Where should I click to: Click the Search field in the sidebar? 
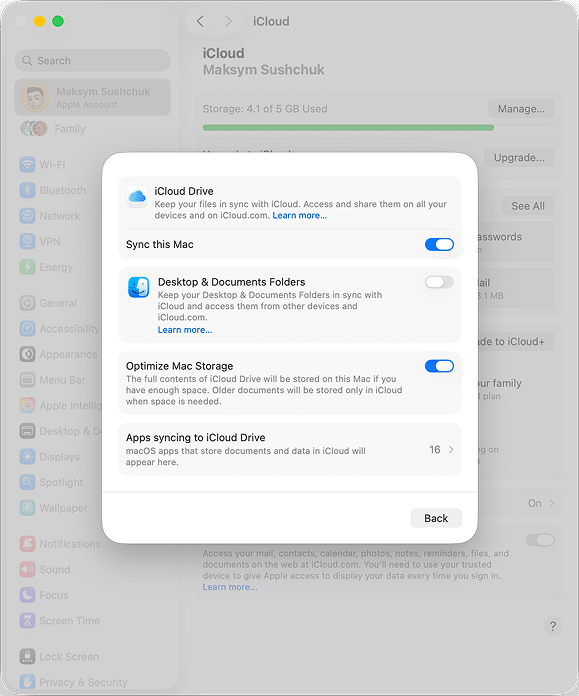(93, 60)
